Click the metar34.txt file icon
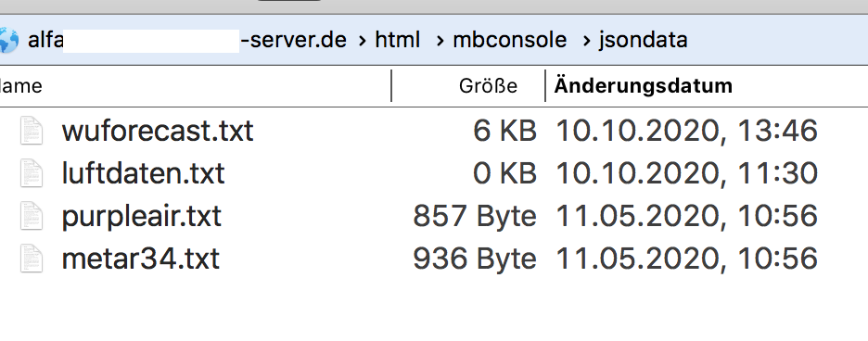The image size is (868, 341). tap(32, 259)
